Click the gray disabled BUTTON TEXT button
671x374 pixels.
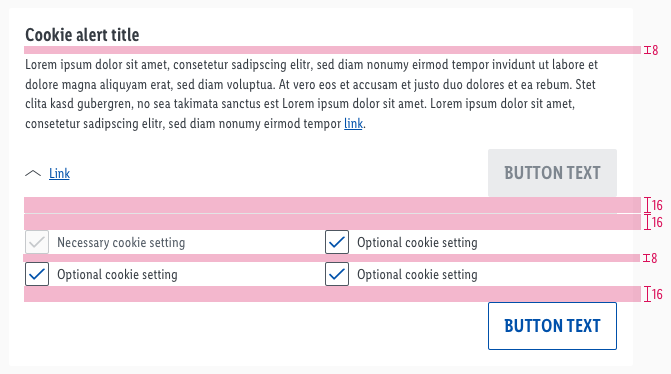pos(552,173)
